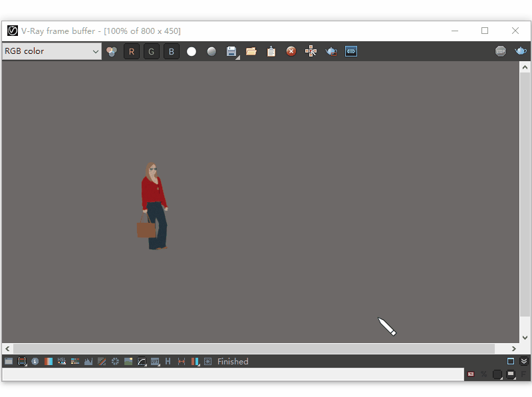The image size is (532, 397).
Task: Stop rendering with the STOP icon
Action: (x=501, y=52)
